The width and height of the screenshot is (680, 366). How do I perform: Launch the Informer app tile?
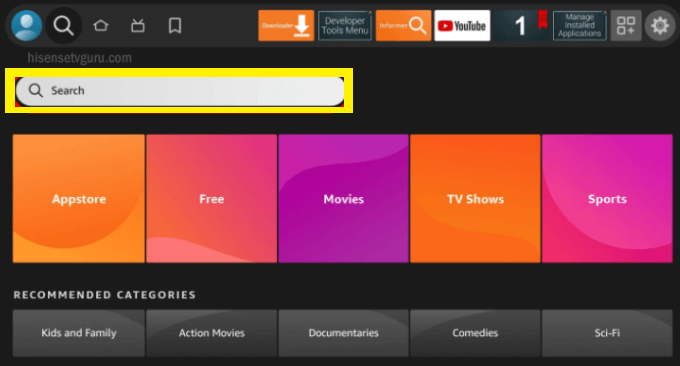403,26
